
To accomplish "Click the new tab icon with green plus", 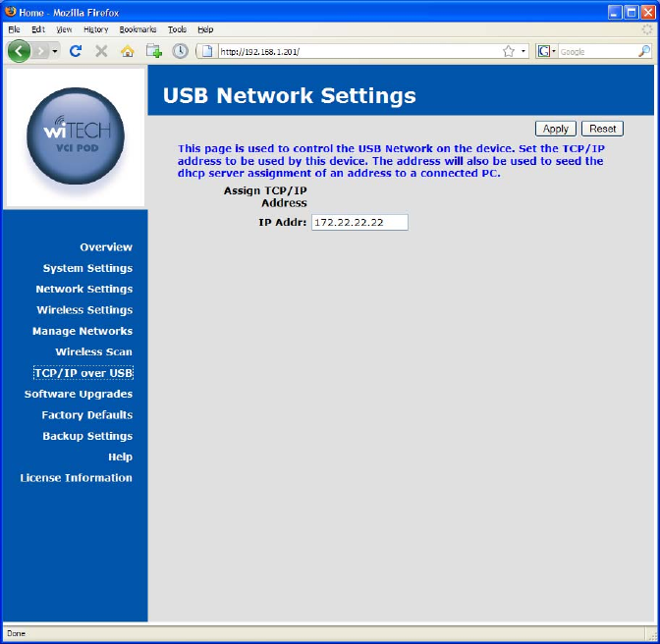I will tap(154, 51).
